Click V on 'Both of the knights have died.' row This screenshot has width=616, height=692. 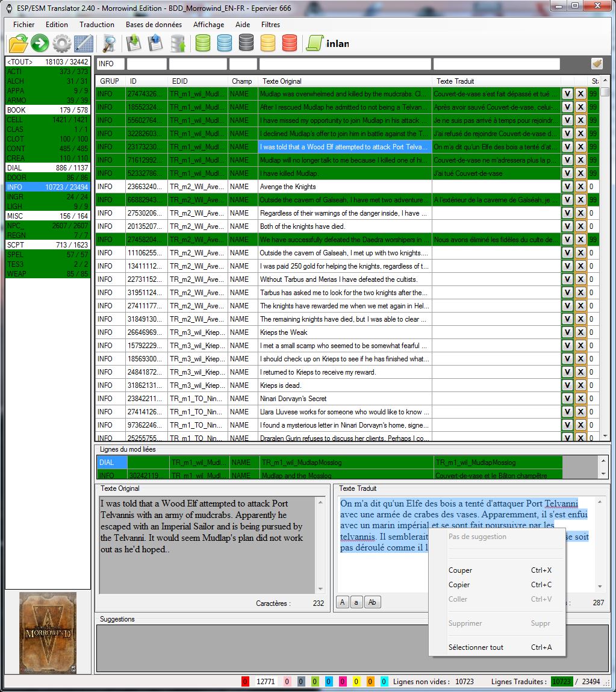pyautogui.click(x=567, y=226)
